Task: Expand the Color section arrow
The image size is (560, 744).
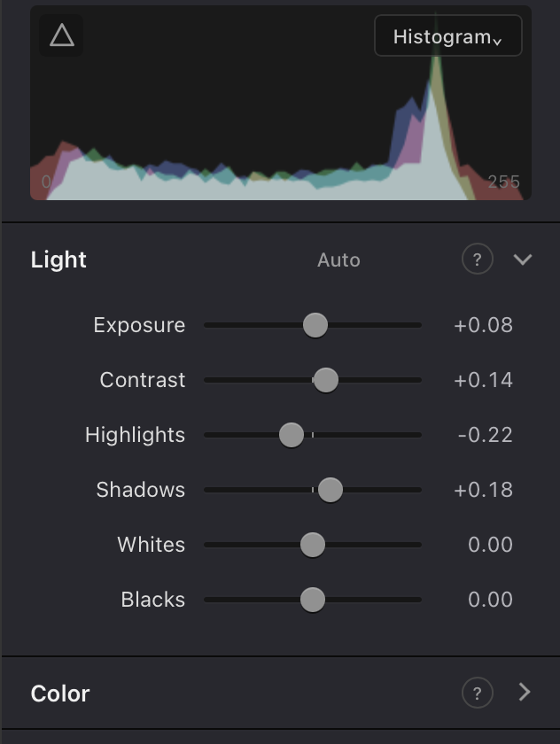Action: point(525,693)
